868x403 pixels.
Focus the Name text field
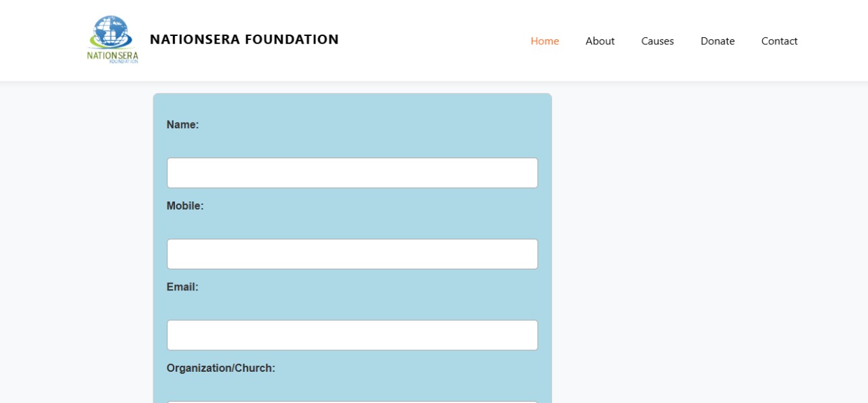point(352,173)
